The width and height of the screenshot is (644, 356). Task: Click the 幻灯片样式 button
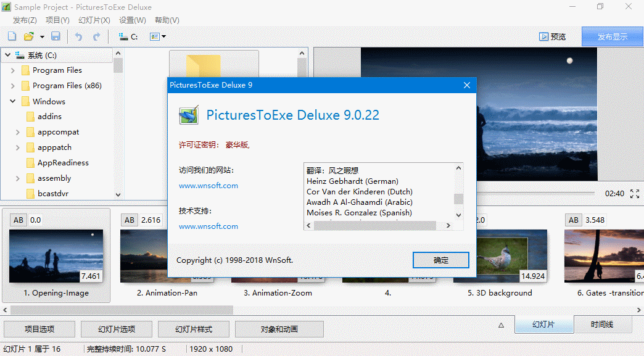click(x=194, y=329)
